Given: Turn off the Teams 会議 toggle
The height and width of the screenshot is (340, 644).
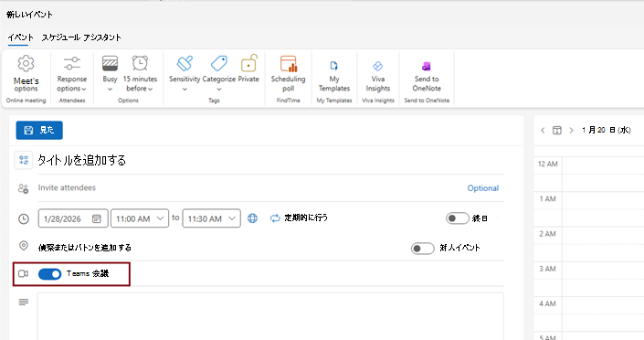Looking at the screenshot, I should click(x=49, y=274).
